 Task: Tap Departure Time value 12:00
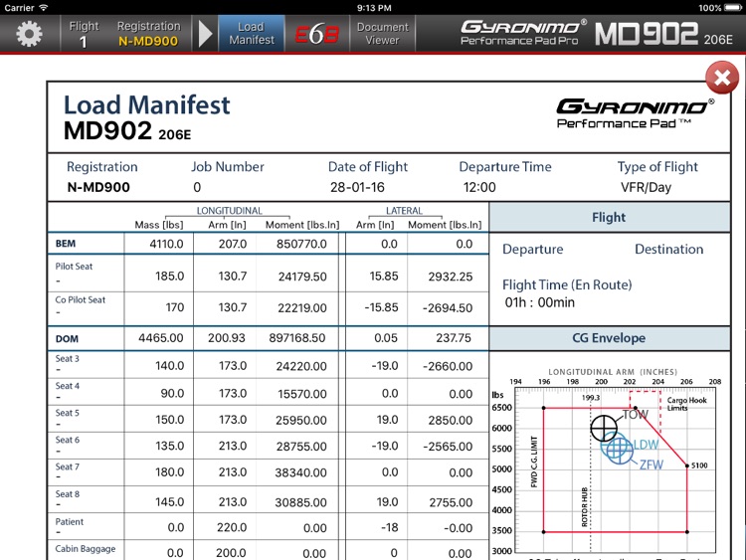(x=479, y=187)
